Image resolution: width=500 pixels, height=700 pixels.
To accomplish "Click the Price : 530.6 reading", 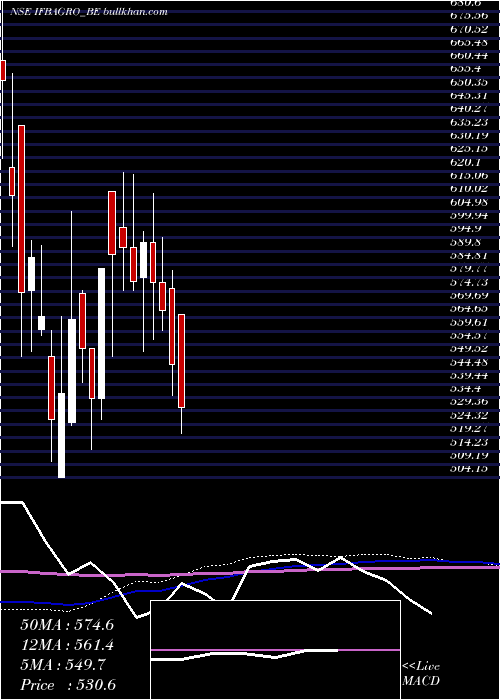I will click(x=68, y=685).
